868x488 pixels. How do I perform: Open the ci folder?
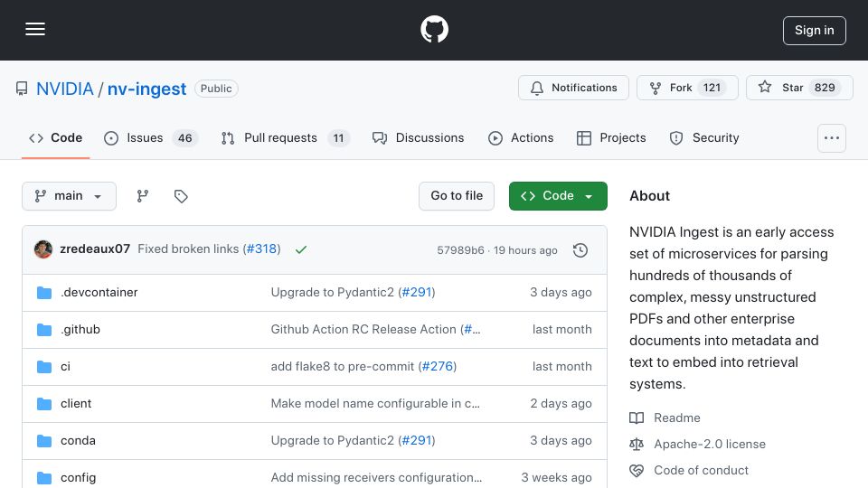[65, 366]
